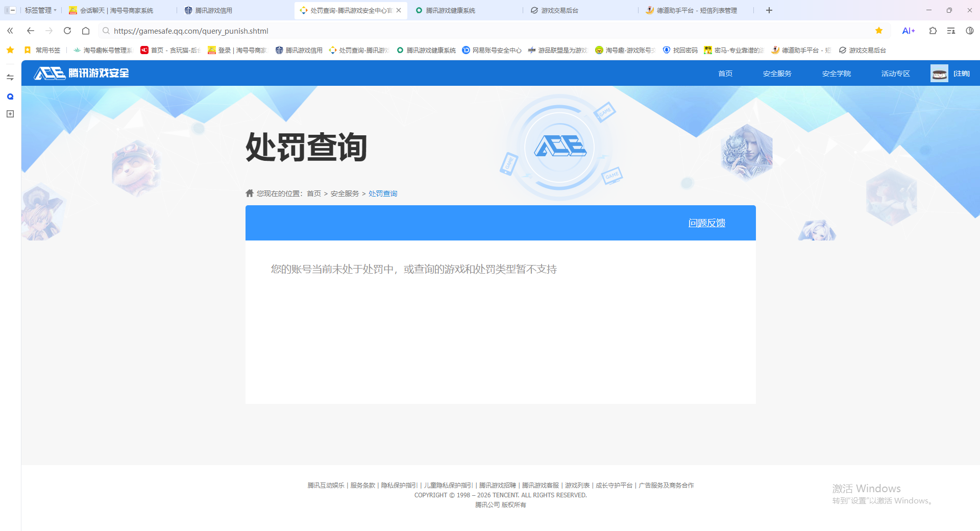Open QQ from the left sidebar
980x531 pixels.
10,96
